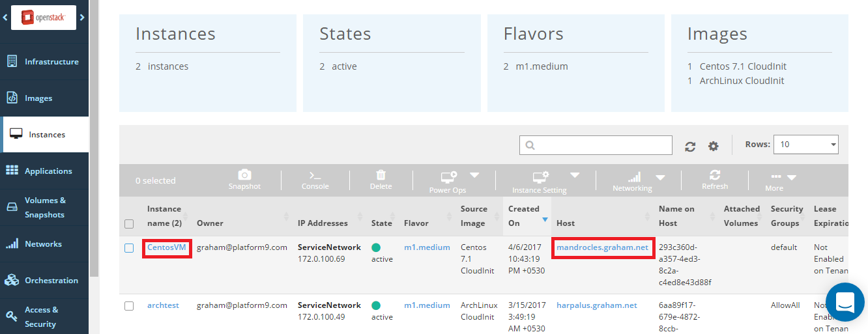Open the Rows per page dropdown
This screenshot has width=868, height=334.
[805, 145]
